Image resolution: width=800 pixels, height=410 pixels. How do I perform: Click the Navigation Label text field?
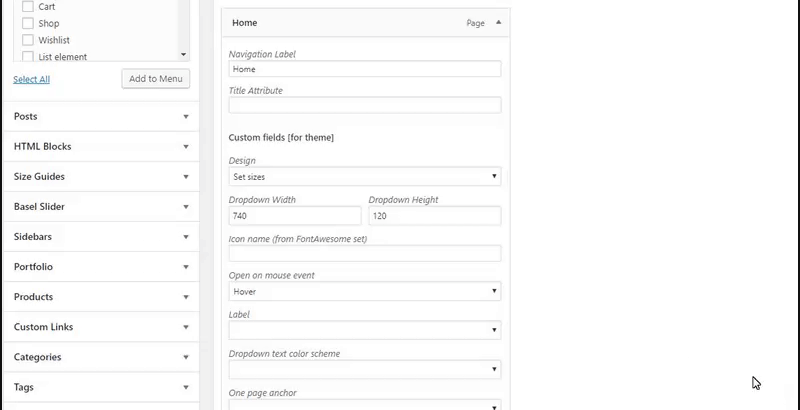click(x=365, y=70)
